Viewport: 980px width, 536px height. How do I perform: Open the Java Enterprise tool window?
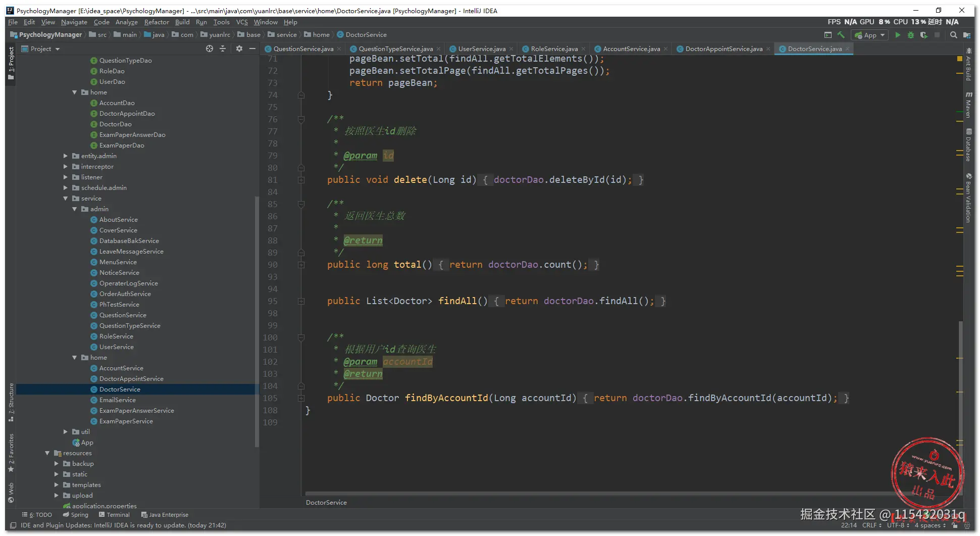[x=165, y=515]
